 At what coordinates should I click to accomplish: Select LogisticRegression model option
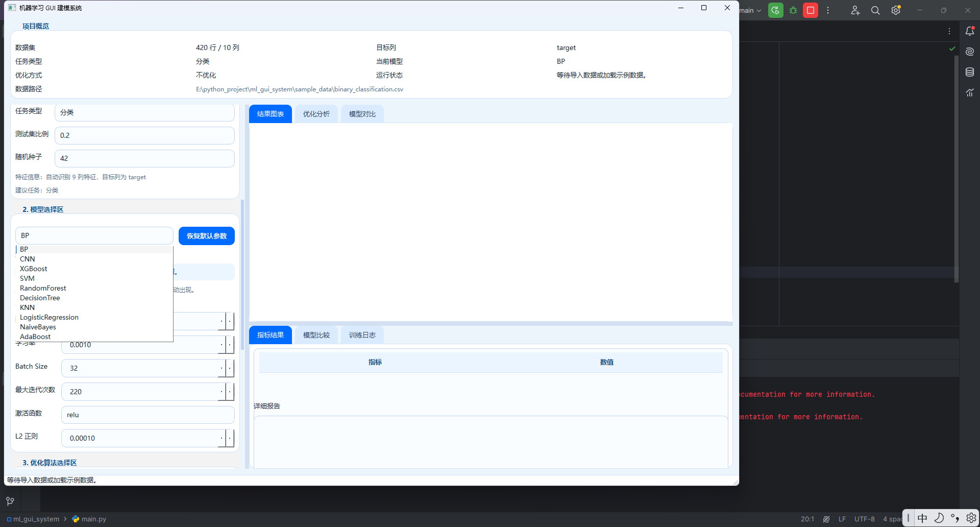click(94, 317)
